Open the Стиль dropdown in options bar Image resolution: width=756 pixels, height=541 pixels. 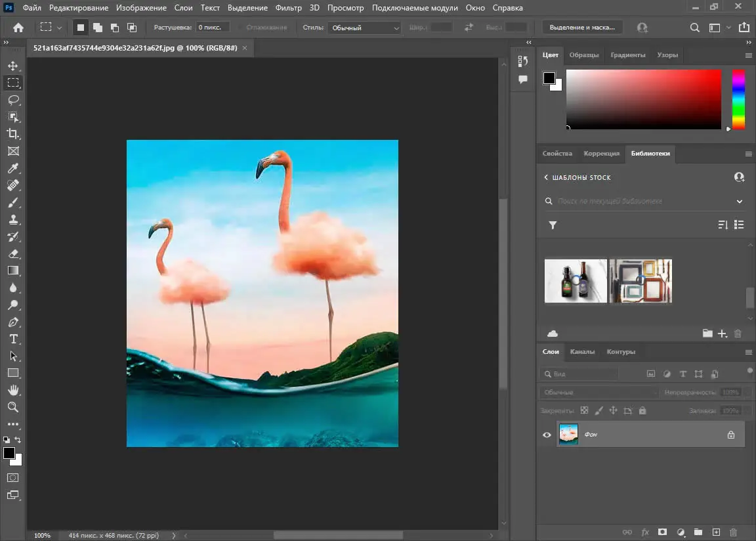tap(364, 28)
